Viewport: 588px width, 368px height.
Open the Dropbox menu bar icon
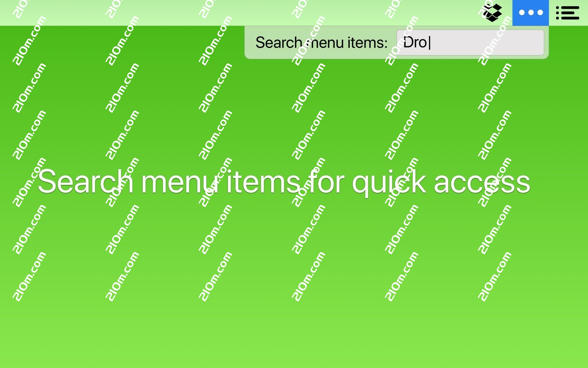492,13
